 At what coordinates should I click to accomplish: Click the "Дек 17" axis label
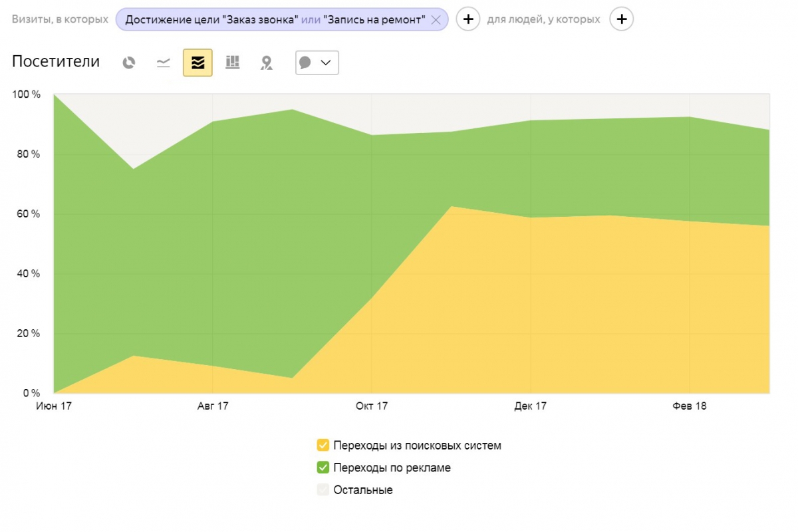[531, 406]
